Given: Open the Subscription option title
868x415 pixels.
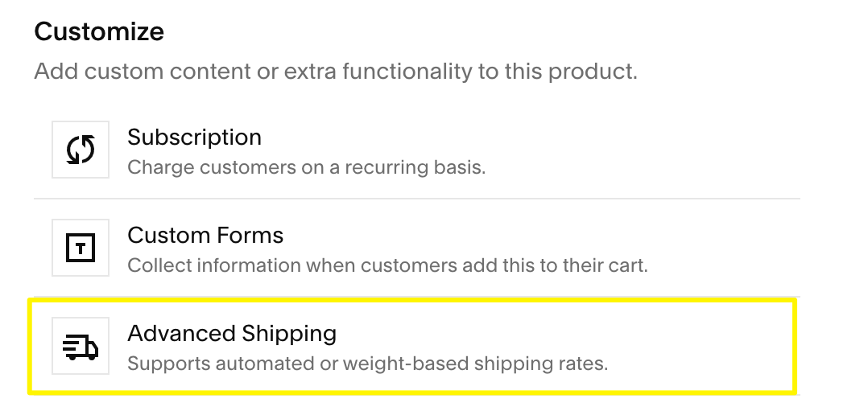Looking at the screenshot, I should click(194, 138).
